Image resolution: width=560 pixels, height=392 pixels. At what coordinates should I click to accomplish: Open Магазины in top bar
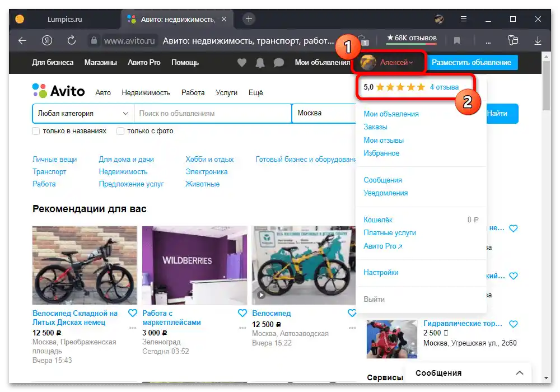tap(101, 63)
